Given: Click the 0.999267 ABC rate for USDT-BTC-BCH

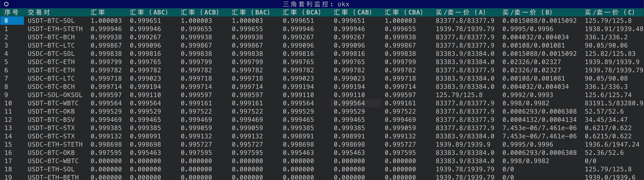Looking at the screenshot, I should (145, 37).
